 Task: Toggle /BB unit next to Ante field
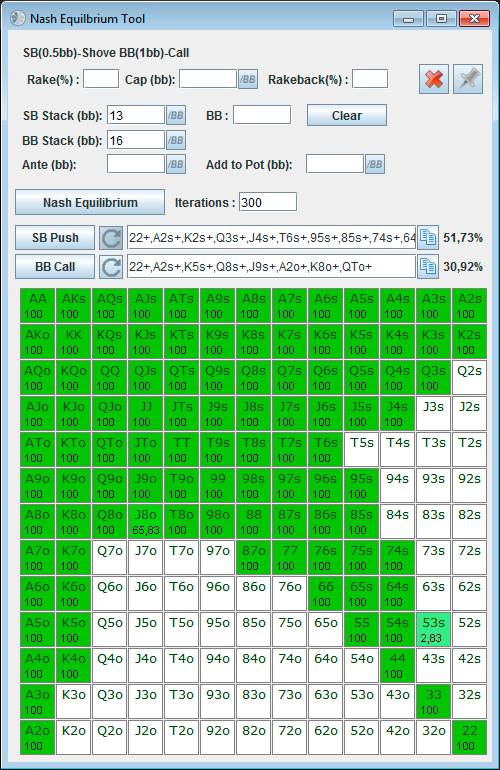click(x=176, y=164)
